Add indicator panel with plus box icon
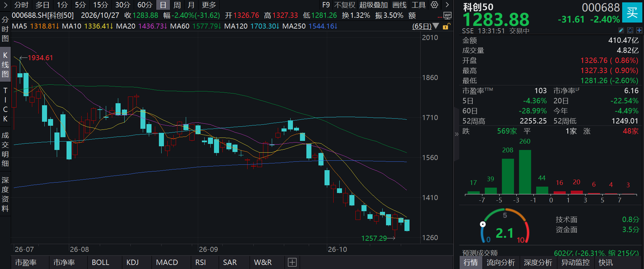Viewport: 644px width, 269px height. click(292, 262)
